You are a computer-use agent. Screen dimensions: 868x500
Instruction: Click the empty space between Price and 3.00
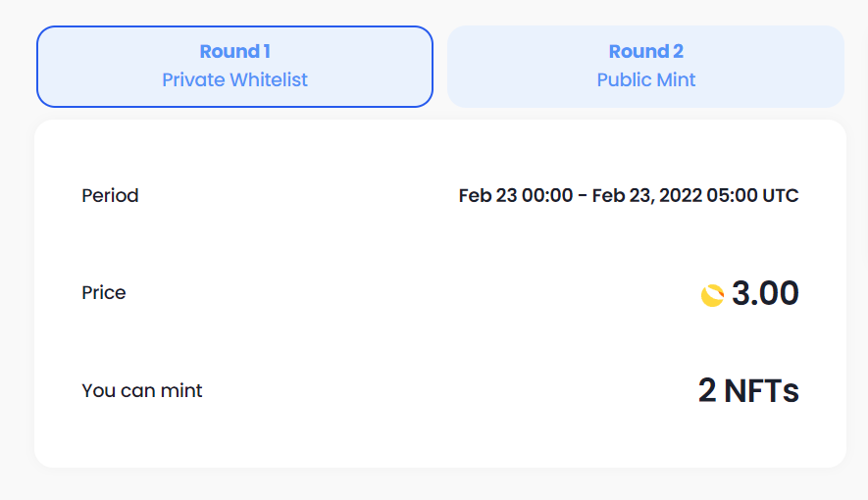[413, 292]
